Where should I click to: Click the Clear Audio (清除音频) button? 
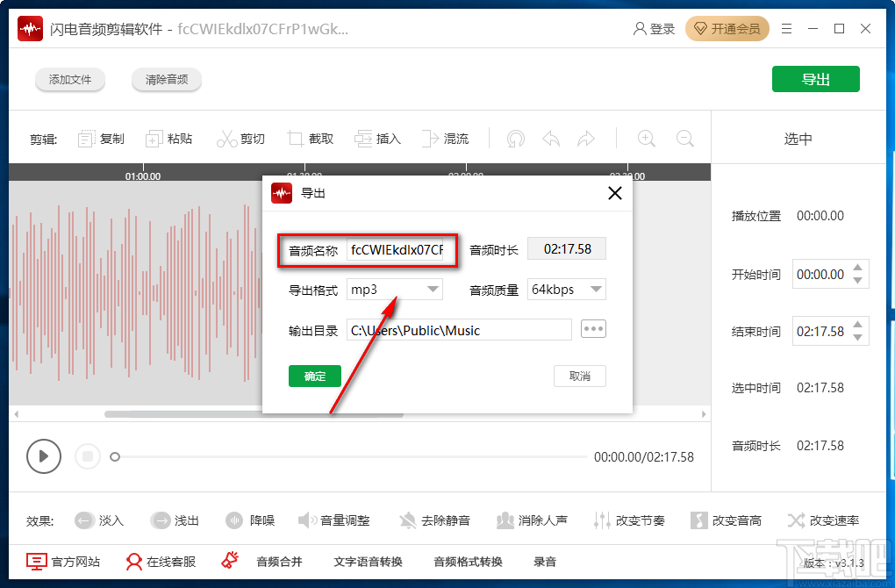(167, 79)
